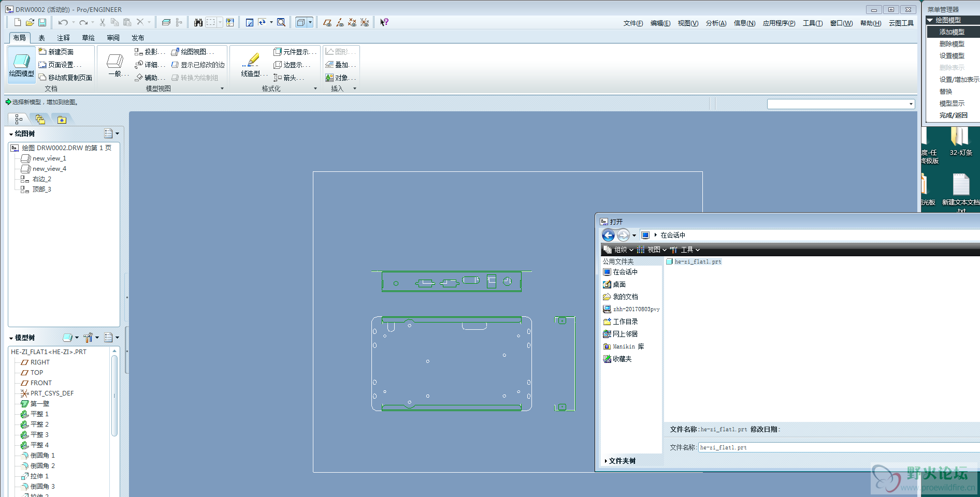Screen dimensions: 980x497
Task: Click 投影 projection view button
Action: point(150,52)
